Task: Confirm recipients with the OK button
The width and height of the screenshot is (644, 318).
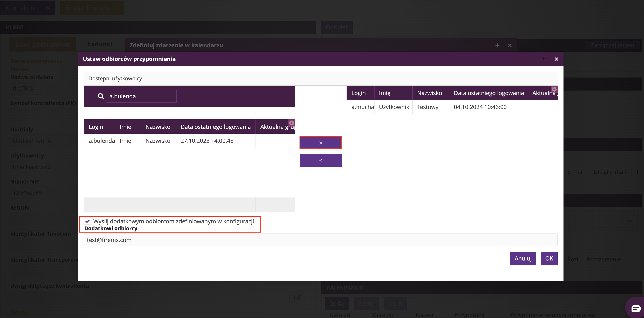Action: 549,258
